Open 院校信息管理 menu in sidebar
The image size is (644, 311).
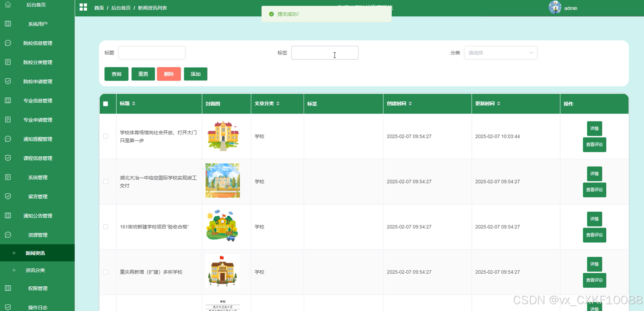coord(37,43)
